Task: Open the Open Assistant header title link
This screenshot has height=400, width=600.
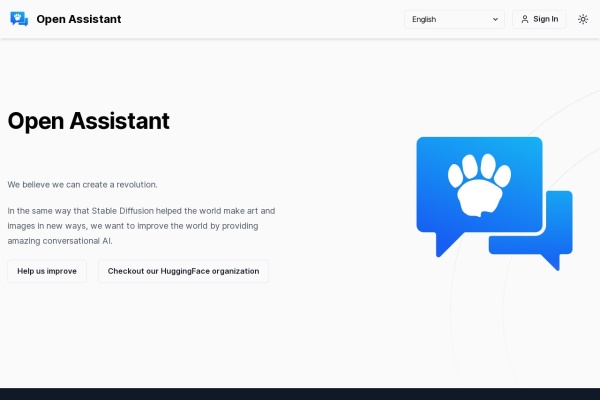Action: [79, 19]
